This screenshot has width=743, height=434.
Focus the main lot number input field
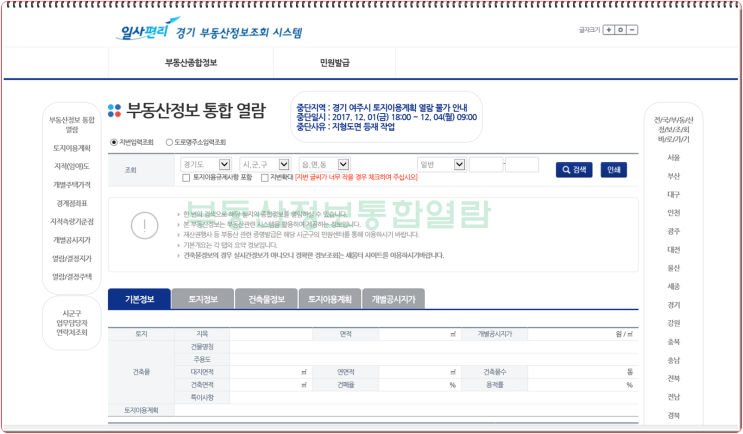click(486, 164)
